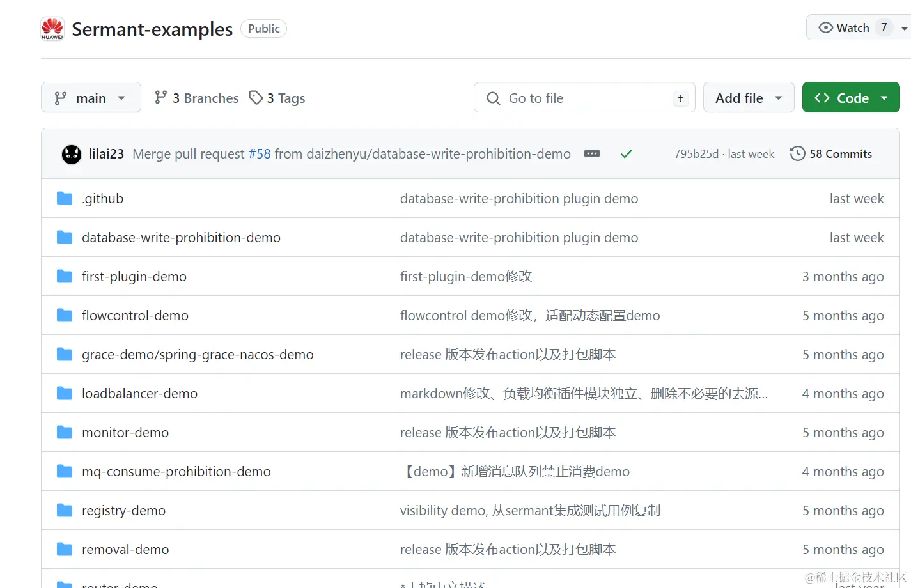Click '4 months ago' in mq-consume-prohibition-demo row

coord(843,472)
